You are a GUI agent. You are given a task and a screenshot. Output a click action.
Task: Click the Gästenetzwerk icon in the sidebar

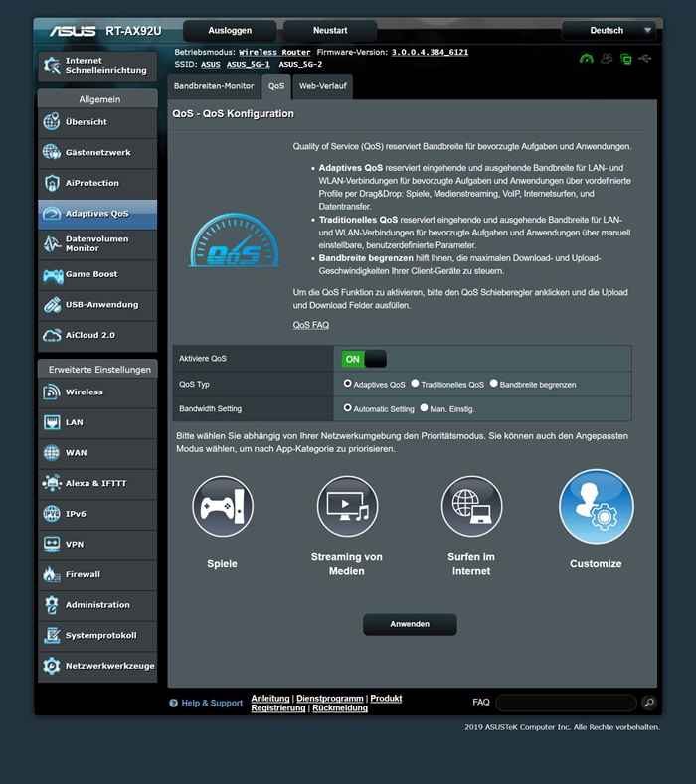[52, 152]
